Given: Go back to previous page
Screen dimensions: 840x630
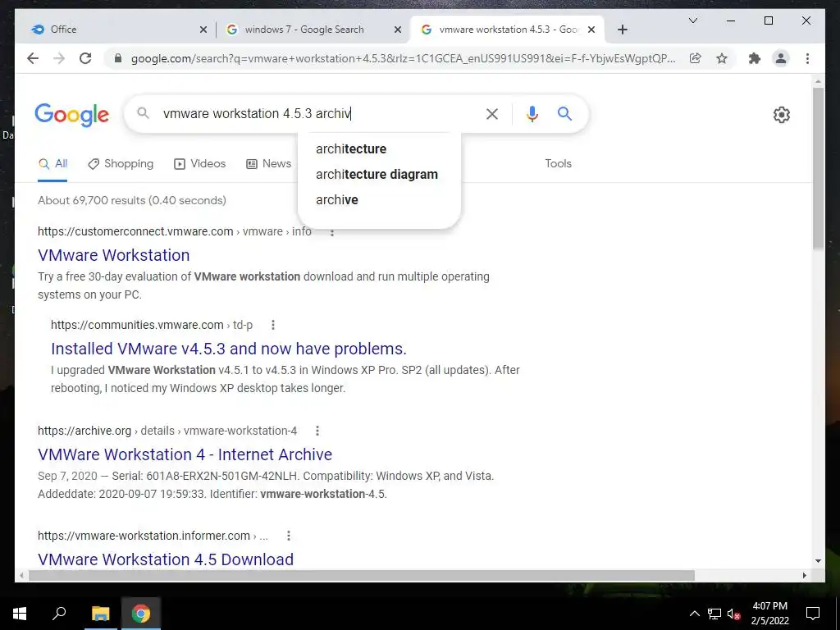Looking at the screenshot, I should coord(33,58).
